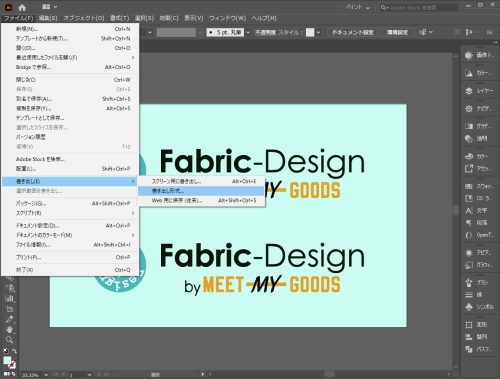Select 別名で保存 (Save As) menu entry
Screen dimensions: 500x379
(x=70, y=99)
